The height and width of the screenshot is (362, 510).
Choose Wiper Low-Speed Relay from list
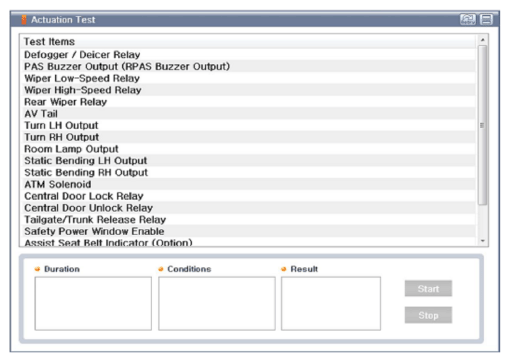click(x=248, y=78)
